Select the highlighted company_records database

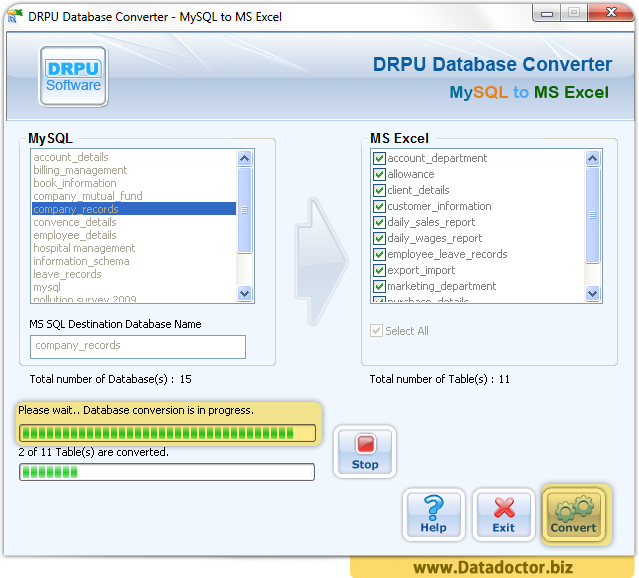pyautogui.click(x=134, y=209)
